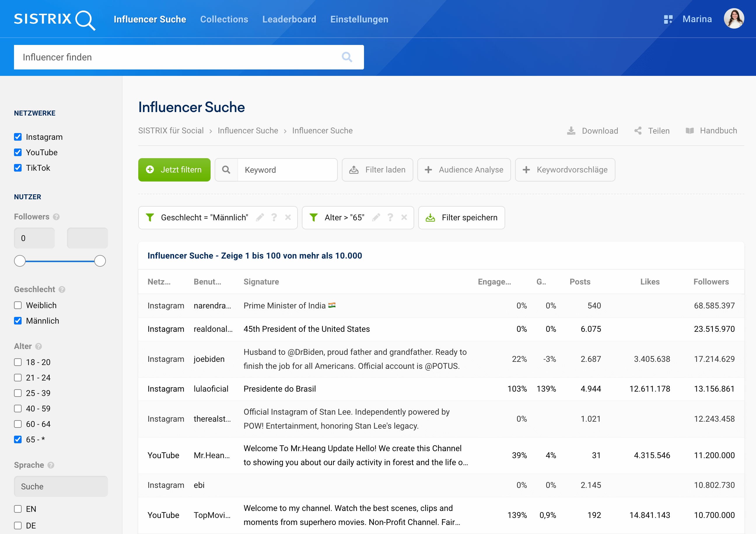Click the help icon next to Followers
This screenshot has height=534, width=756.
point(56,217)
